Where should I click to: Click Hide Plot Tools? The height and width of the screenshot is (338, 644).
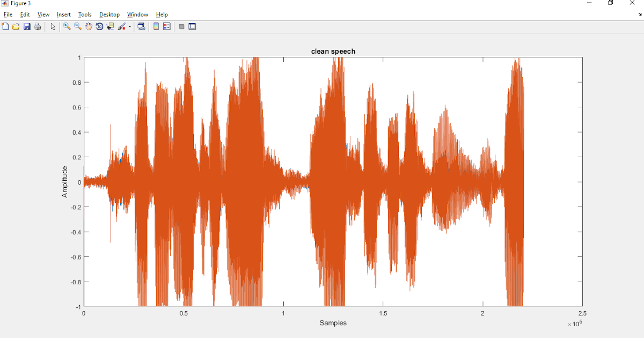click(x=181, y=26)
